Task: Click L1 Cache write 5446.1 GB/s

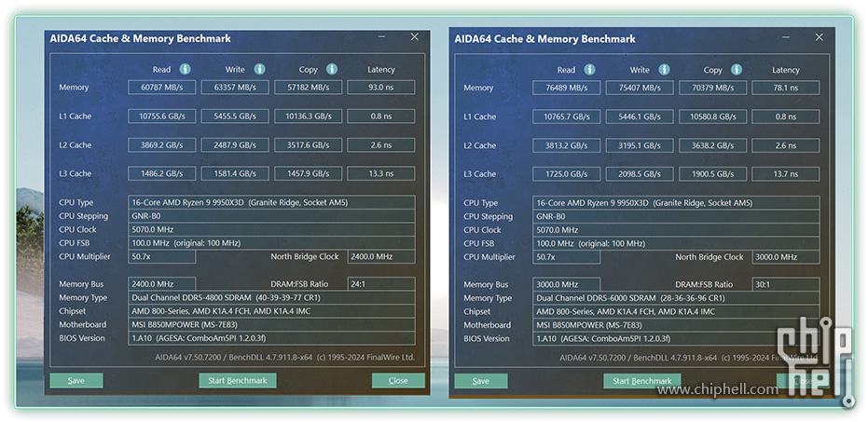Action: click(x=640, y=116)
